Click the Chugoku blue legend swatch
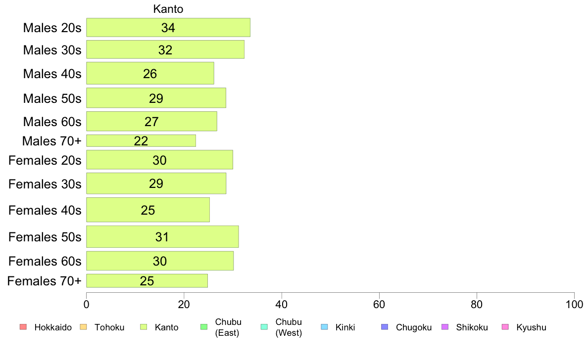The width and height of the screenshot is (588, 364). [385, 327]
